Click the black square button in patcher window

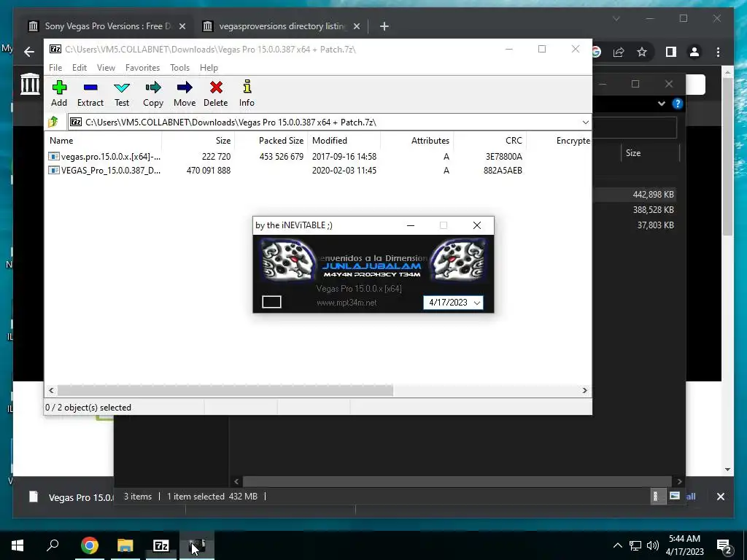[271, 302]
